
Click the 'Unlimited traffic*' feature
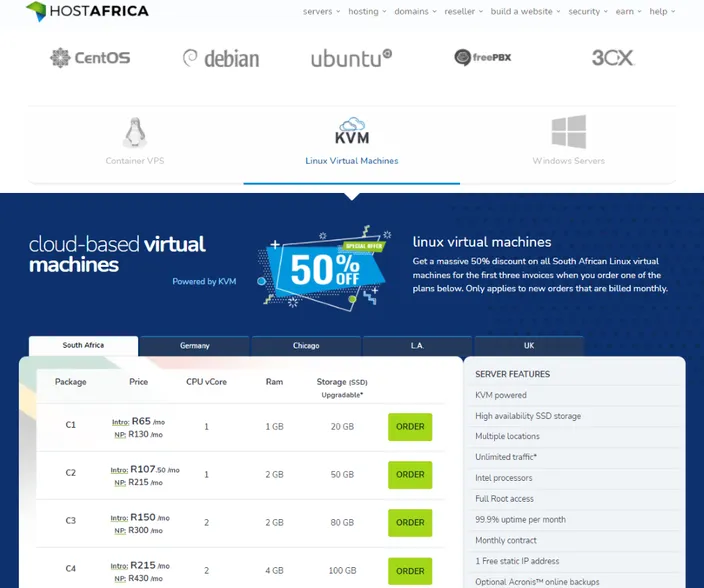coord(506,457)
